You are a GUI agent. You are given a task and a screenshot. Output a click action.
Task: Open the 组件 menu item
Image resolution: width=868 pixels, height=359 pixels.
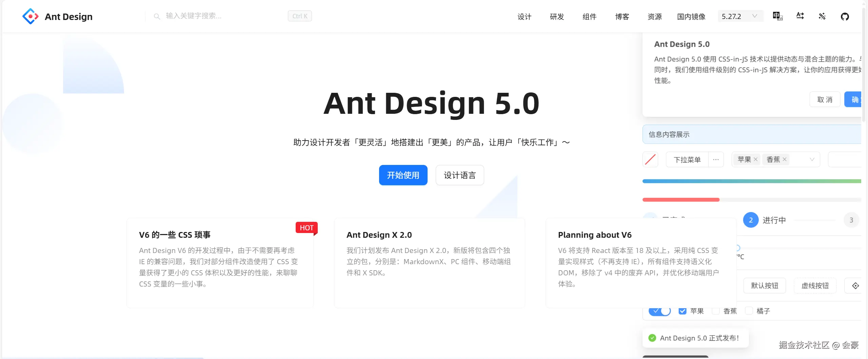pos(589,17)
